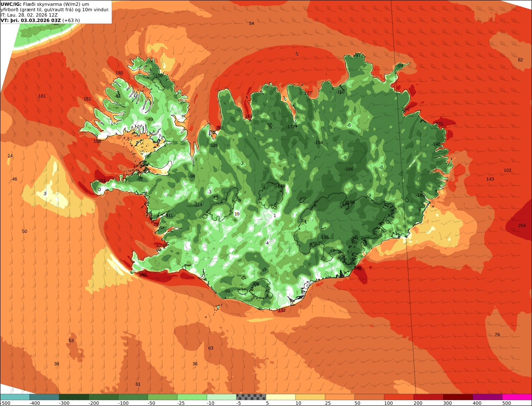Select the ocean value 143
Screen dimensions: 532x406
(x=490, y=179)
